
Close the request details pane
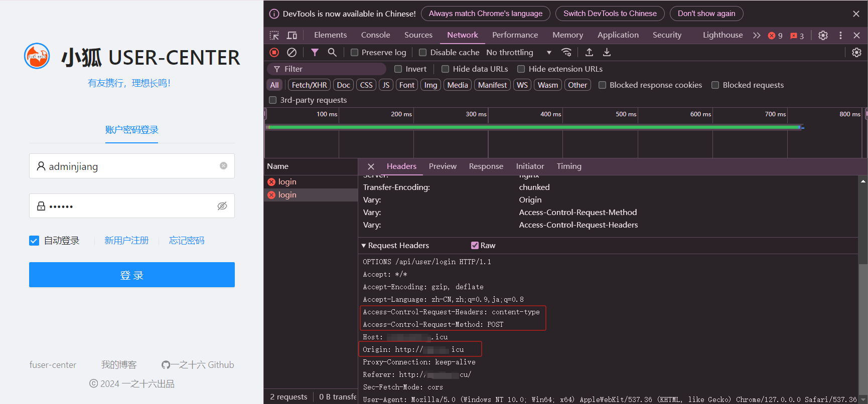tap(371, 166)
